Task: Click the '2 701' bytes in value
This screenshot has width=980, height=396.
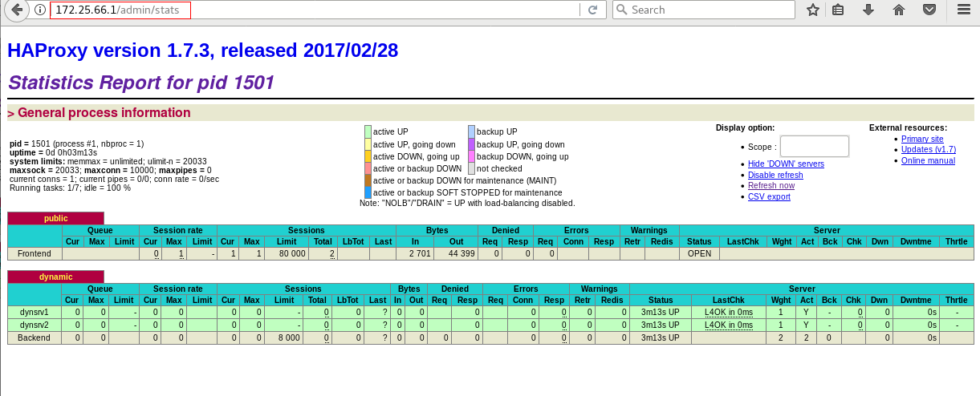Action: coord(420,253)
